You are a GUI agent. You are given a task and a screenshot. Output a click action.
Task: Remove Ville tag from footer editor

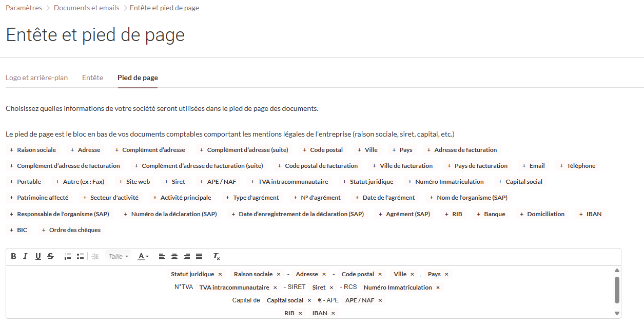[412, 274]
